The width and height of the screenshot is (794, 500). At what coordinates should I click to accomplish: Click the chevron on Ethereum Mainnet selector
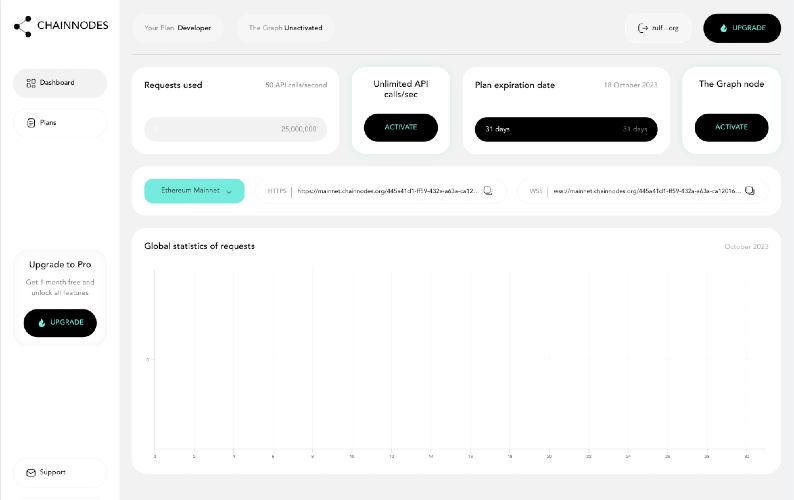[x=229, y=191]
